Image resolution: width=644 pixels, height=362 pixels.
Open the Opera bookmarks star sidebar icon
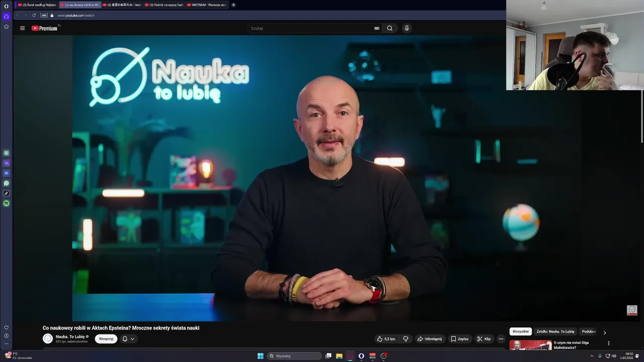pos(6,27)
